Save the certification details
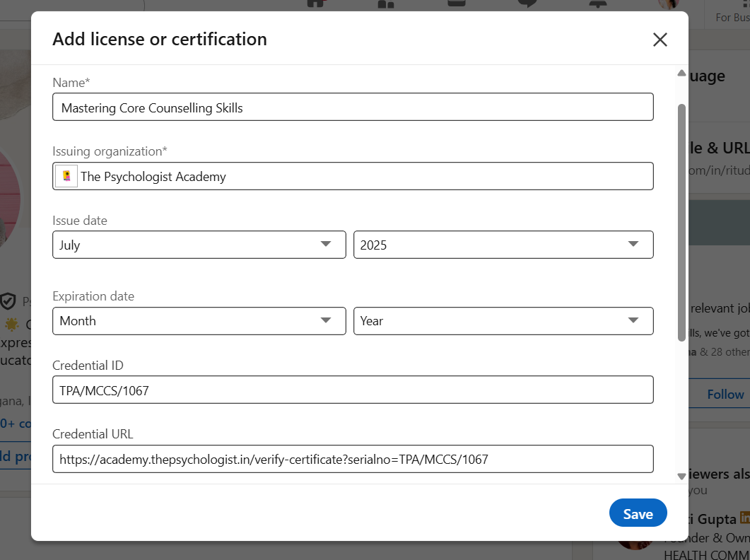Screen dimensions: 750x560 tap(638, 514)
